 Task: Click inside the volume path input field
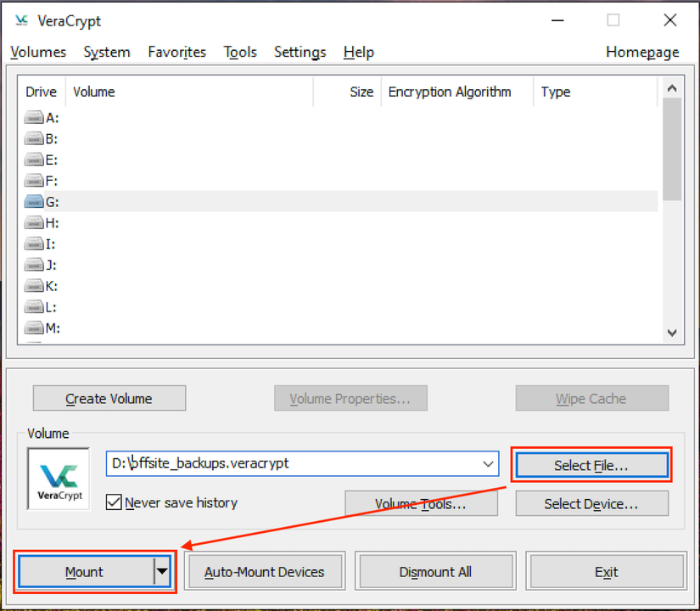(288, 464)
